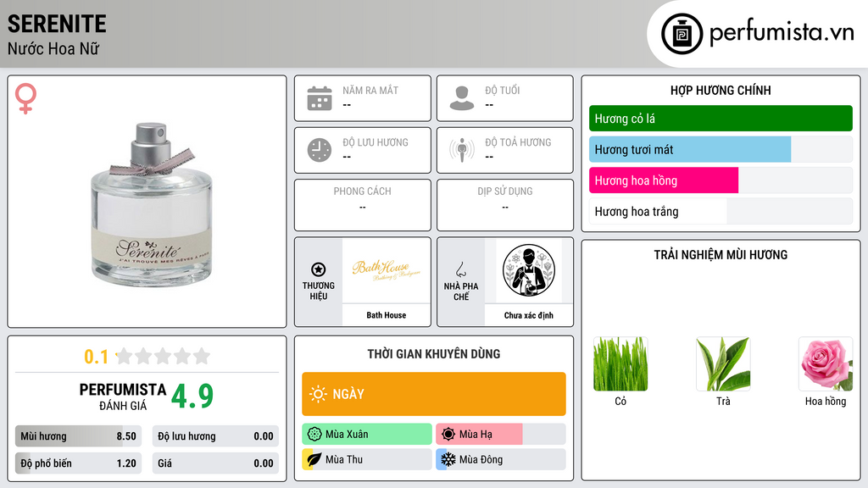Click the sun icon in the Ngày bar
The image size is (868, 488).
pyautogui.click(x=318, y=394)
